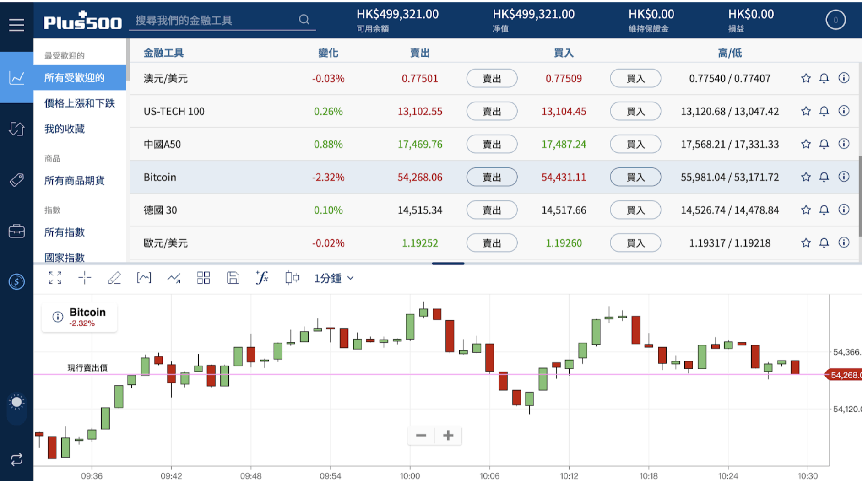Set price alert bell for Bitcoin
The image size is (868, 485).
click(824, 177)
